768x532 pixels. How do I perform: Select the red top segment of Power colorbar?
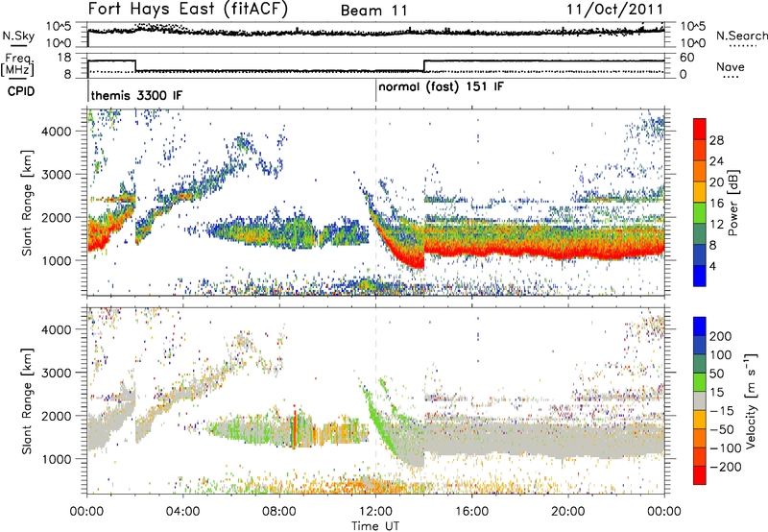pos(700,129)
